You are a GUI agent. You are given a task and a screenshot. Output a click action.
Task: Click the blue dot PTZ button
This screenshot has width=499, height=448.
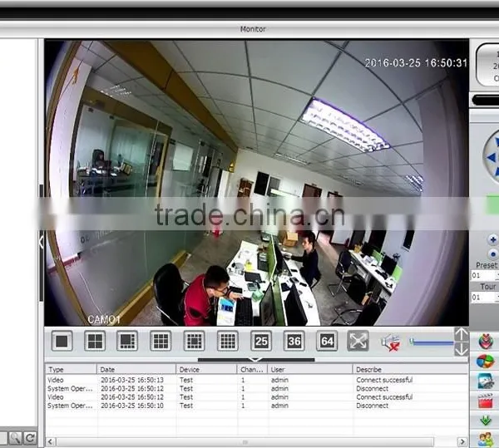[493, 254]
